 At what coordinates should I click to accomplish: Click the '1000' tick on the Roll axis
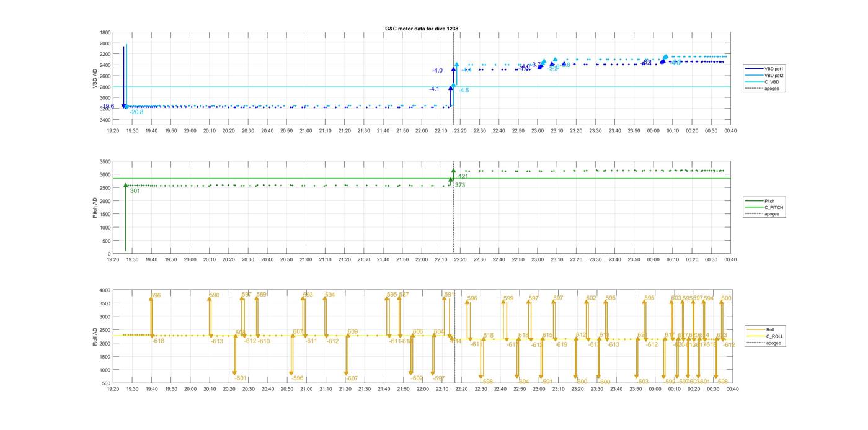pyautogui.click(x=105, y=370)
